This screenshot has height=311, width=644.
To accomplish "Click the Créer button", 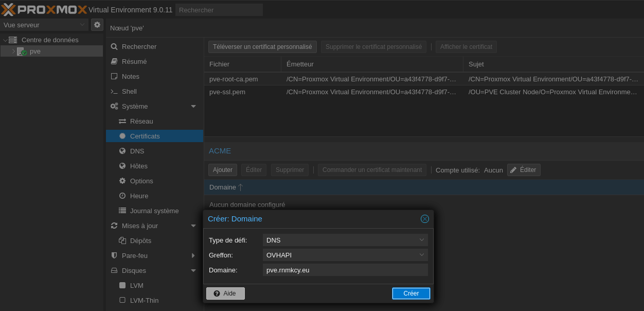I will tap(410, 293).
